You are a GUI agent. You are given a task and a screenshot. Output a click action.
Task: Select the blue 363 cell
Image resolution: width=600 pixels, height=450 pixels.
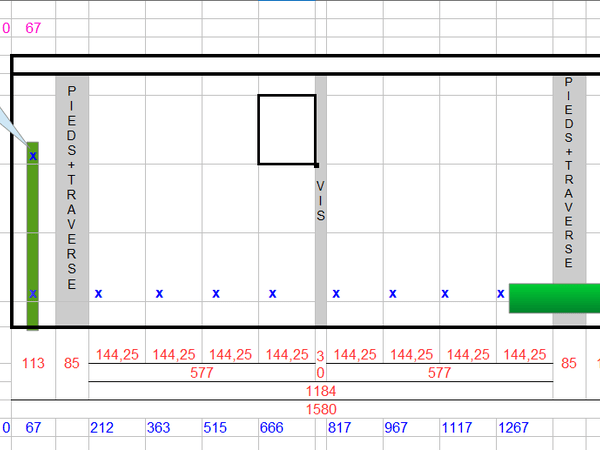[158, 429]
